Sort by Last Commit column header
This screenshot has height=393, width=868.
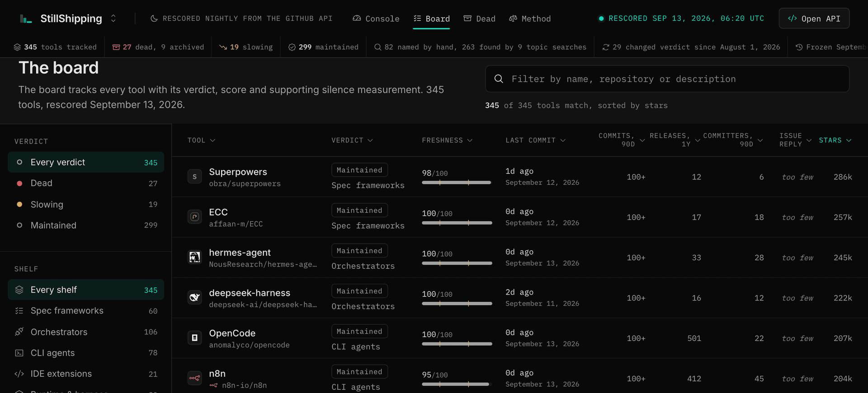(536, 140)
